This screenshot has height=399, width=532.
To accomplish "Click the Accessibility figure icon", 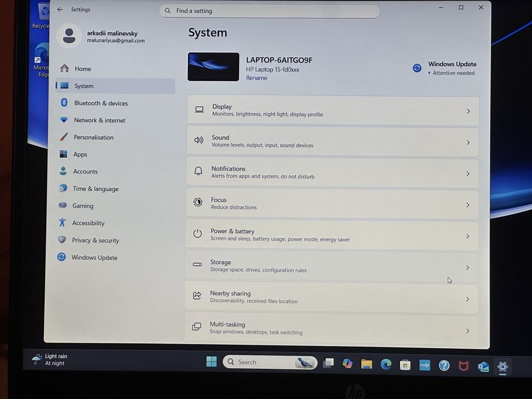I will point(62,222).
